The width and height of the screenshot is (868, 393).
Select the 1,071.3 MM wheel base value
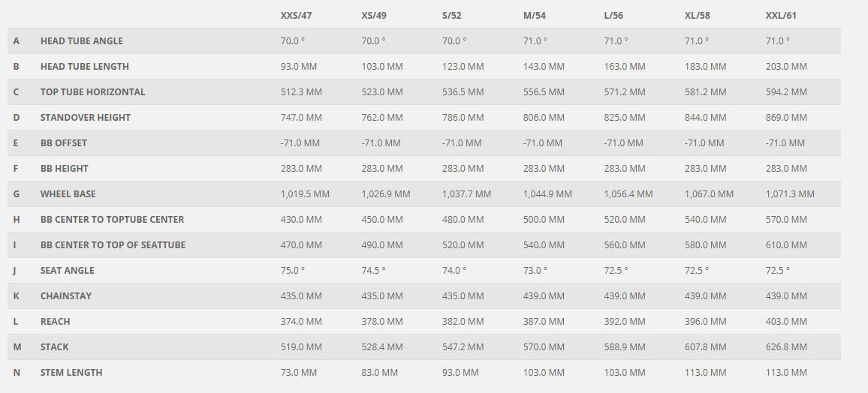click(790, 194)
